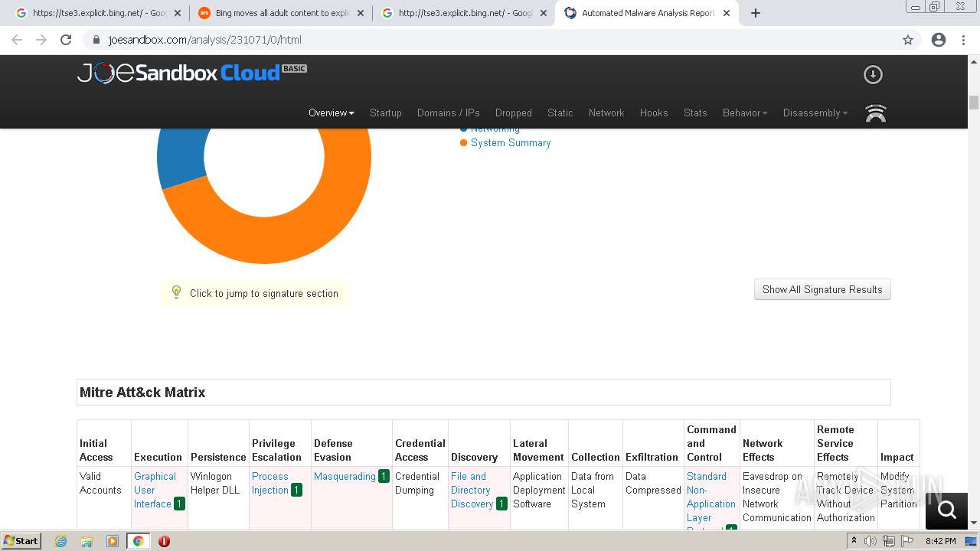980x551 pixels.
Task: Open the Network section
Action: pos(606,112)
